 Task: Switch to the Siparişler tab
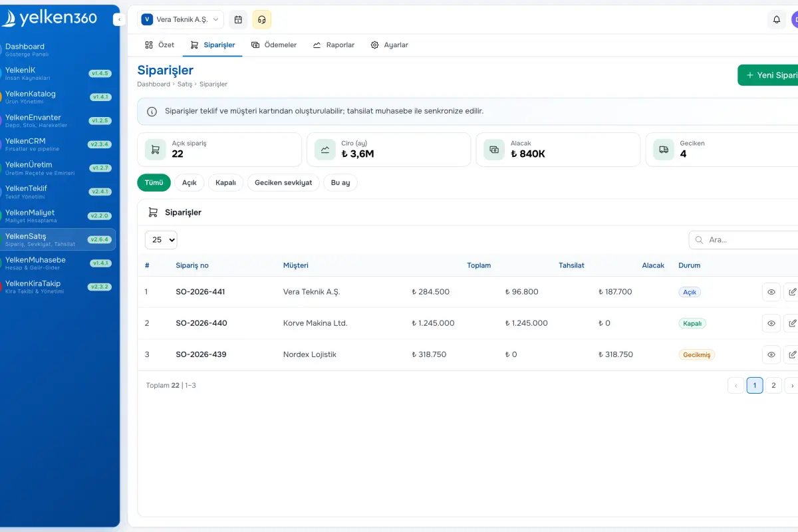(212, 45)
